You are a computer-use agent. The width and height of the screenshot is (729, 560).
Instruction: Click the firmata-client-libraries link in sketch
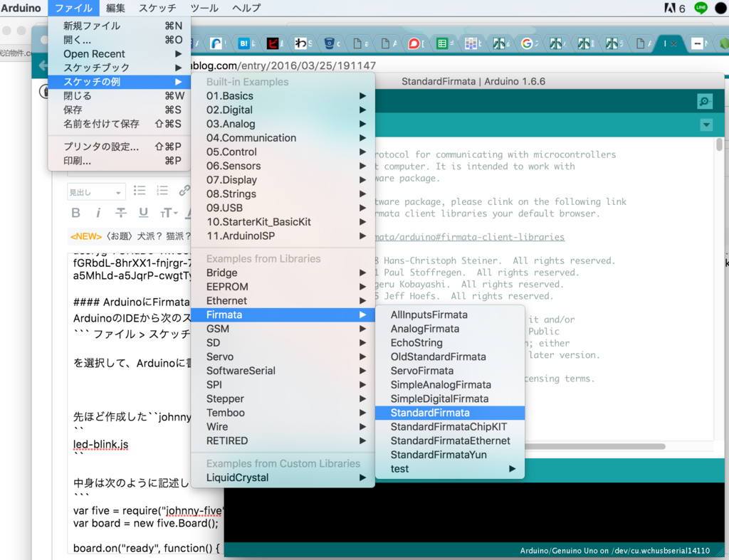470,237
